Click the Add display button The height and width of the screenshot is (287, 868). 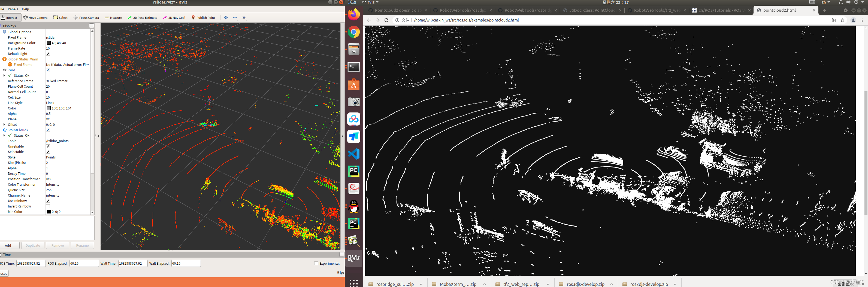click(9, 245)
